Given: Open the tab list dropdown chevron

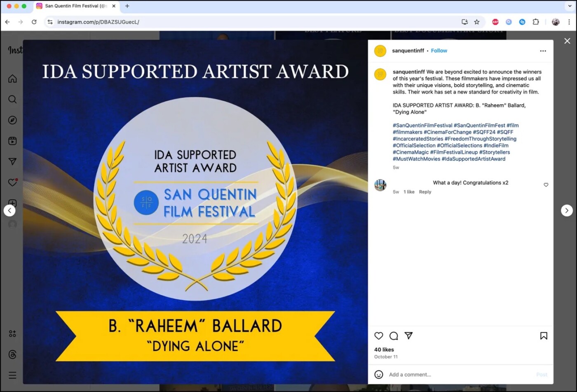Looking at the screenshot, I should tap(570, 6).
